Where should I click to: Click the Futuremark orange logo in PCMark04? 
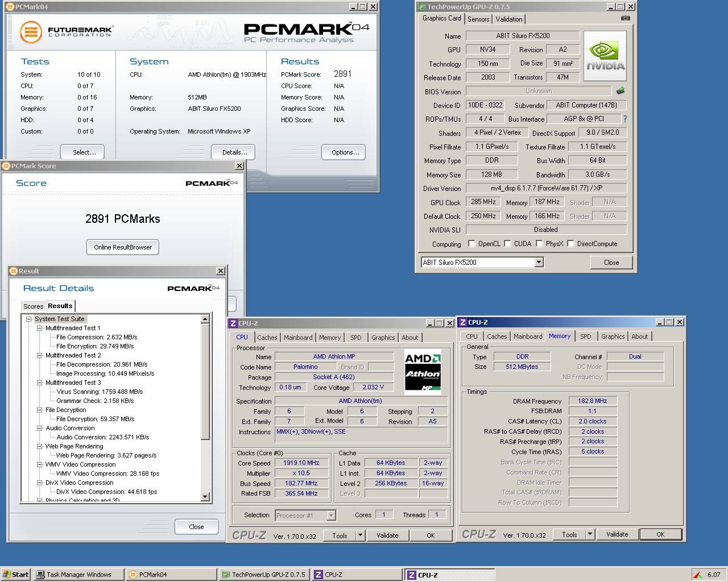pyautogui.click(x=31, y=32)
